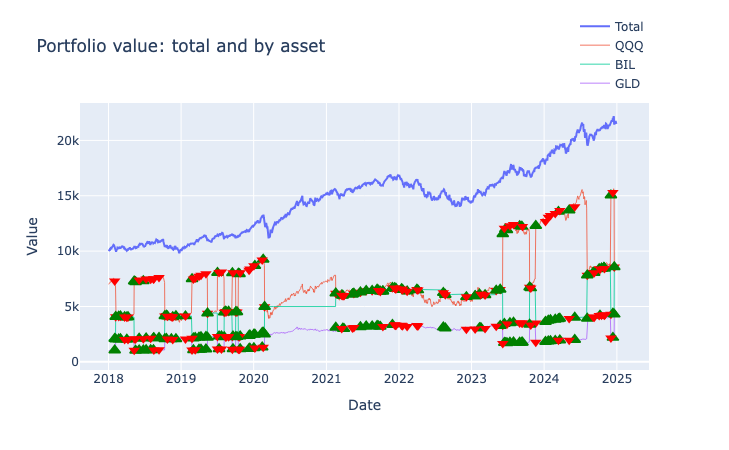Click the blue Total line swatch in the legend
Screen dimensions: 729x450
coord(594,26)
